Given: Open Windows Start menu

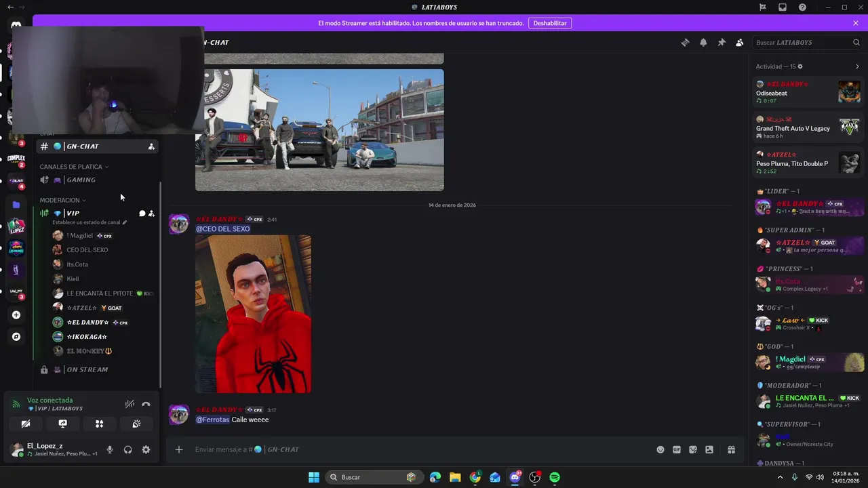Looking at the screenshot, I should click(314, 477).
